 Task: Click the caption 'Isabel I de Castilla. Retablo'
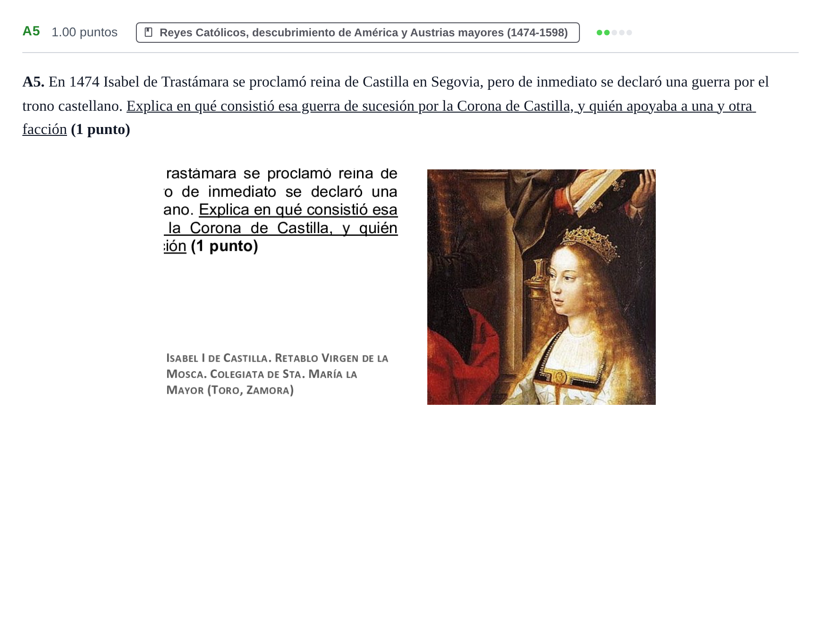tap(242, 358)
